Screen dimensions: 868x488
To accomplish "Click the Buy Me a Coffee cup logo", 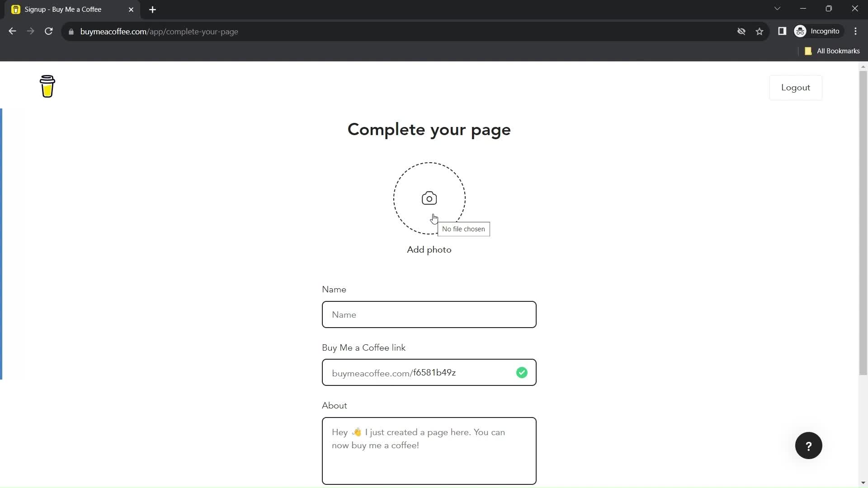I will [x=47, y=86].
